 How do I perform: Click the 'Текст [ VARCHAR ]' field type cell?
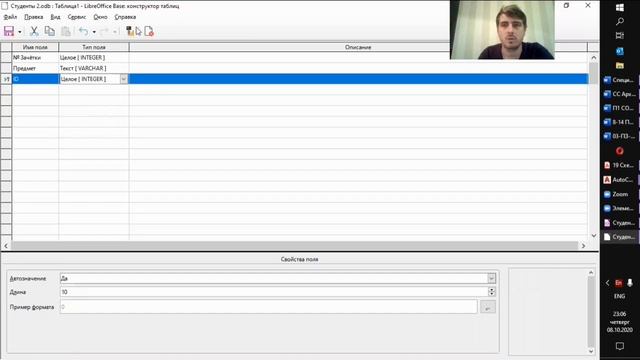(94, 68)
